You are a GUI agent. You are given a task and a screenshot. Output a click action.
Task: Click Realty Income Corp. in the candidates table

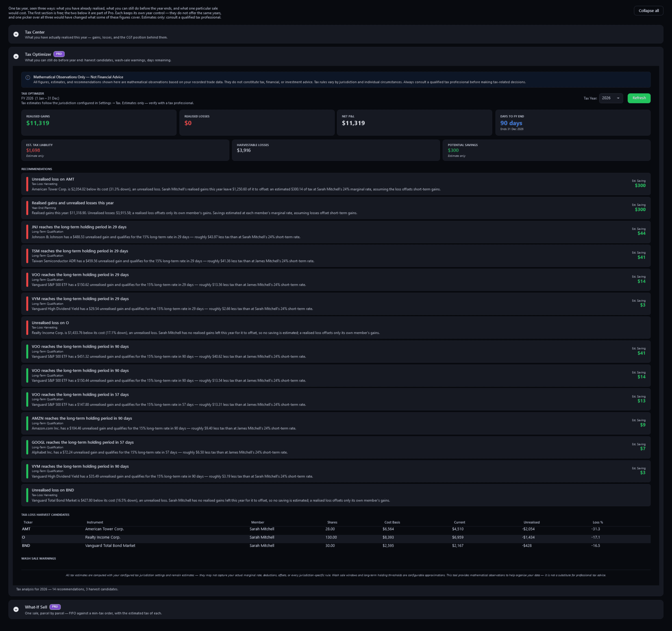(103, 537)
